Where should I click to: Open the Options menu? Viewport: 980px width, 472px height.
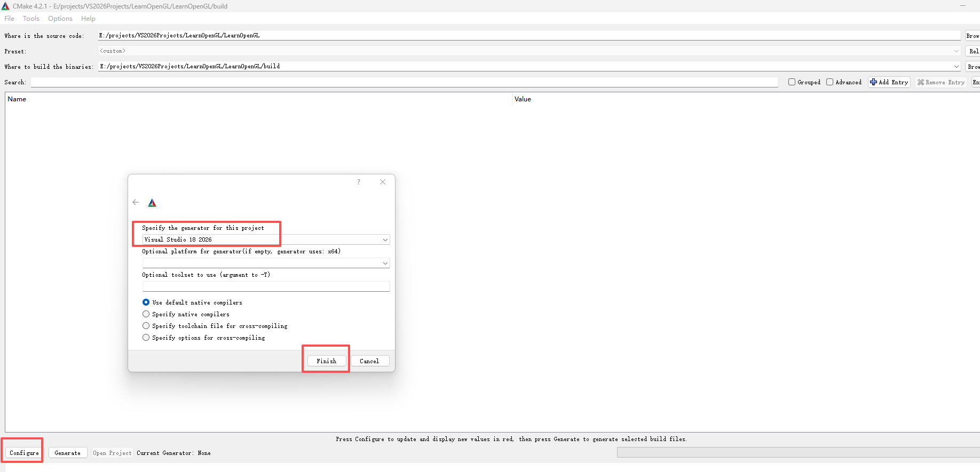pos(60,18)
